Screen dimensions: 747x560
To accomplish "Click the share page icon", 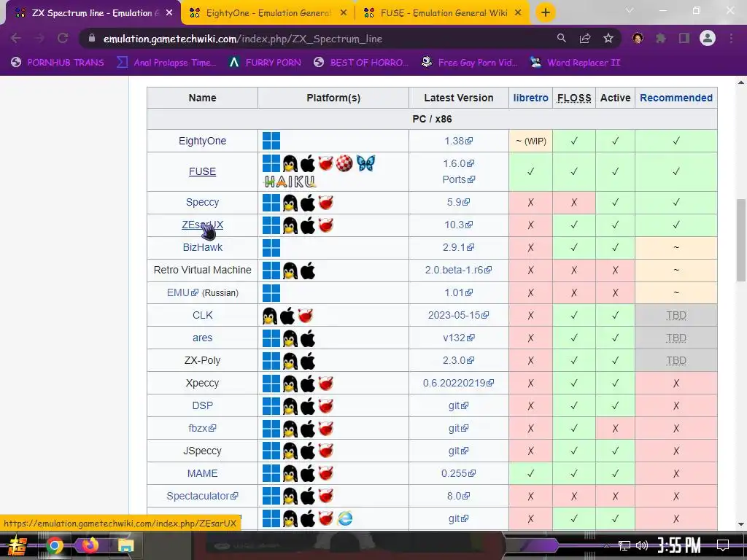I will (585, 38).
